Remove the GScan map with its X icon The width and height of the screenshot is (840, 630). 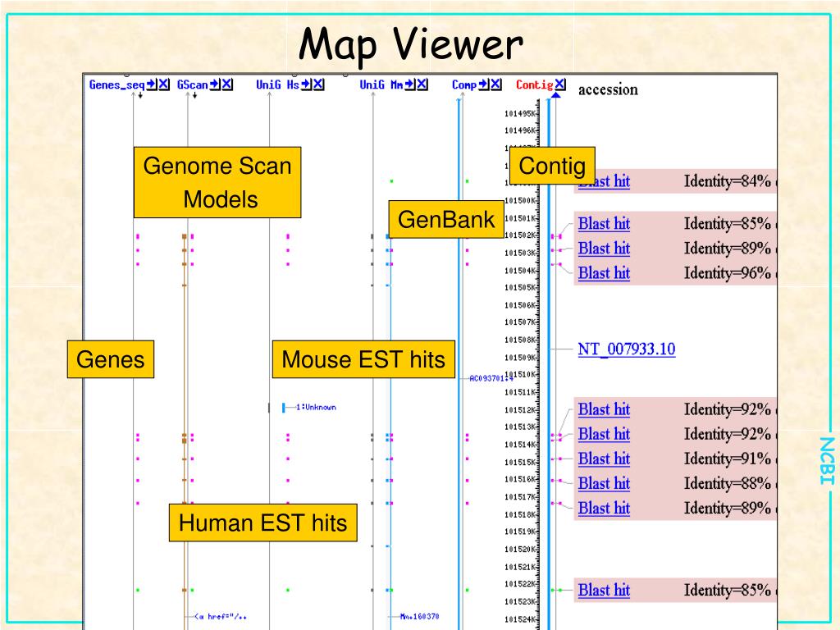tap(227, 84)
